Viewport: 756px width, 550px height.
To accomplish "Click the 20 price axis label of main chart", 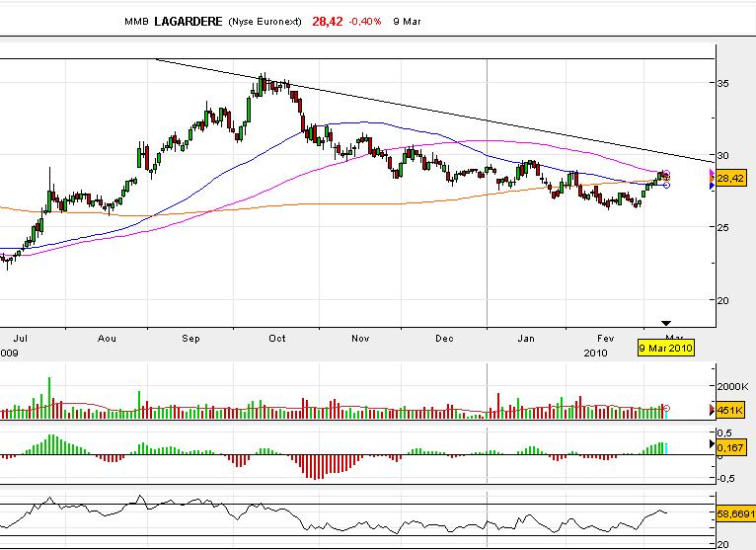I will pos(722,300).
